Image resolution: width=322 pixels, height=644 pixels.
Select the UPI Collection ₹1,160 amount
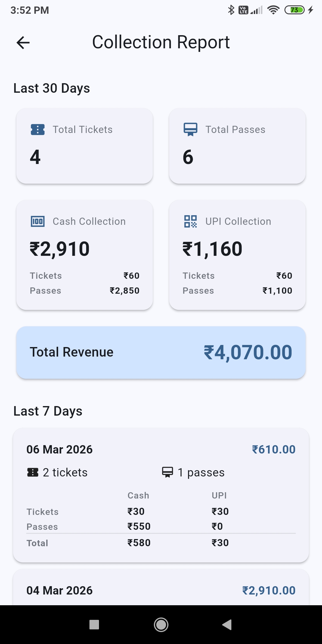click(212, 249)
